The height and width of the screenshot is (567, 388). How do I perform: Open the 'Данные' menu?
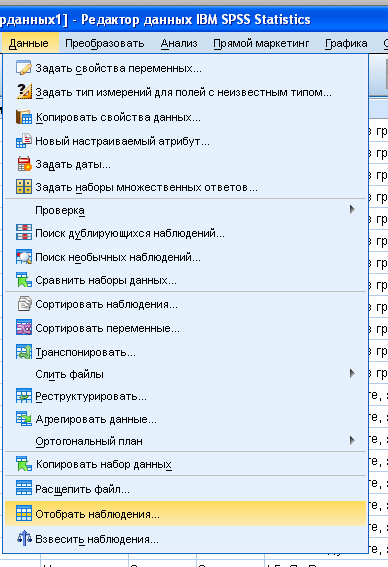pos(29,43)
